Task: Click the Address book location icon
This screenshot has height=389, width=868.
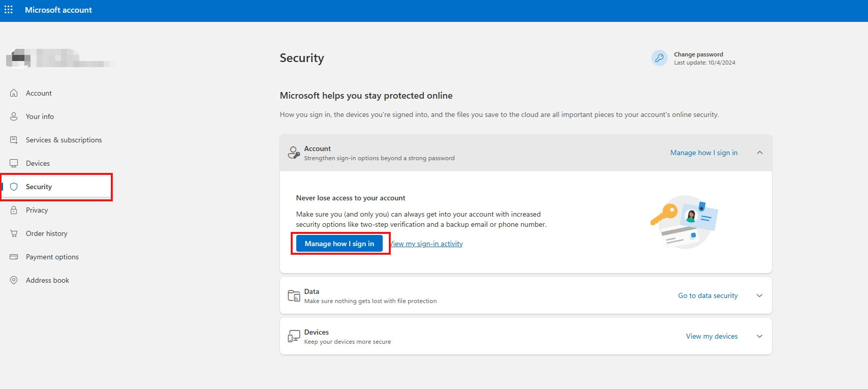Action: 14,280
